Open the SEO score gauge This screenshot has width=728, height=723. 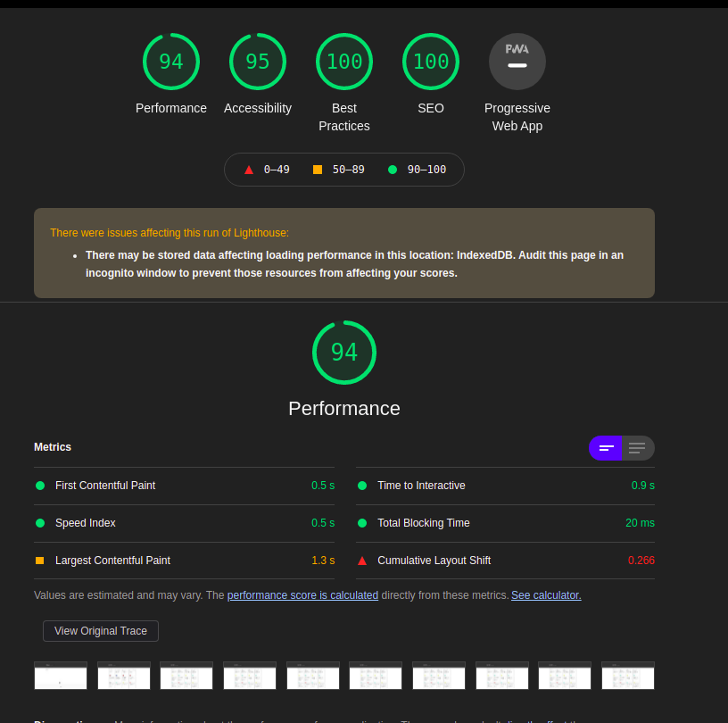pos(431,62)
